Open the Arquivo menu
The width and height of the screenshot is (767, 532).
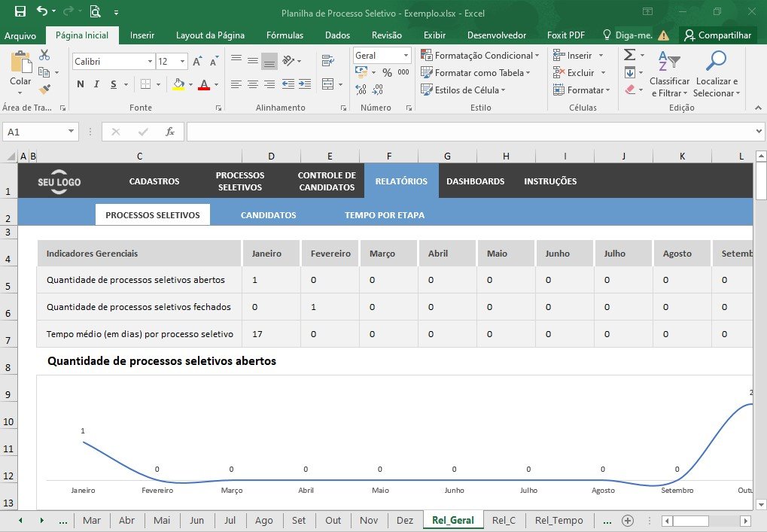pos(20,35)
